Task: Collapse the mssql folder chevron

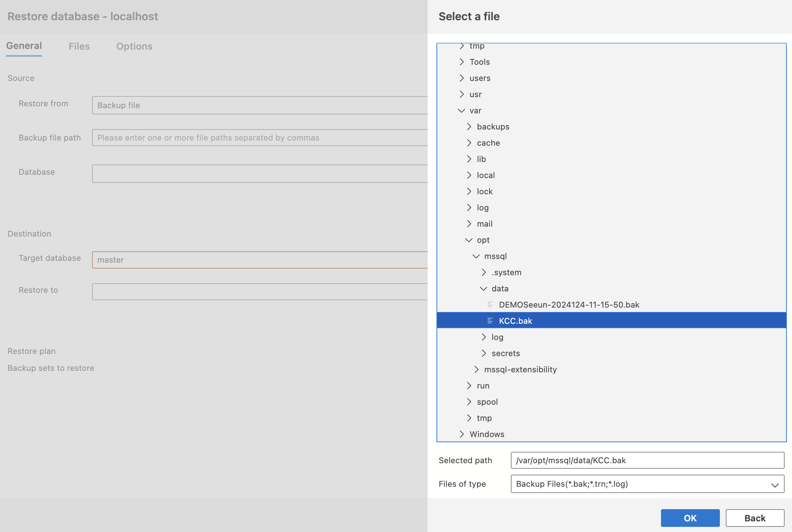Action: pos(476,256)
